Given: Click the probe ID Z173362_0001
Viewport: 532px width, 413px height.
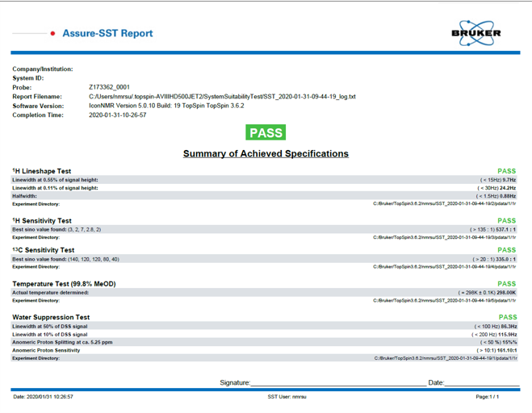Looking at the screenshot, I should tap(109, 87).
